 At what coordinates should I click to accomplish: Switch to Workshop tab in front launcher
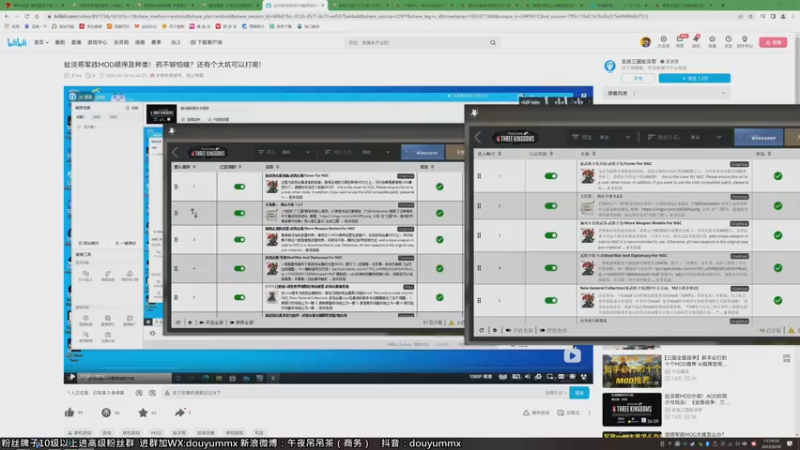pos(759,137)
